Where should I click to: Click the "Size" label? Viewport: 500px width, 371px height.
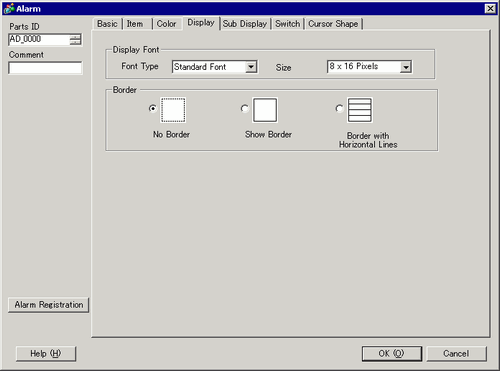coord(283,67)
